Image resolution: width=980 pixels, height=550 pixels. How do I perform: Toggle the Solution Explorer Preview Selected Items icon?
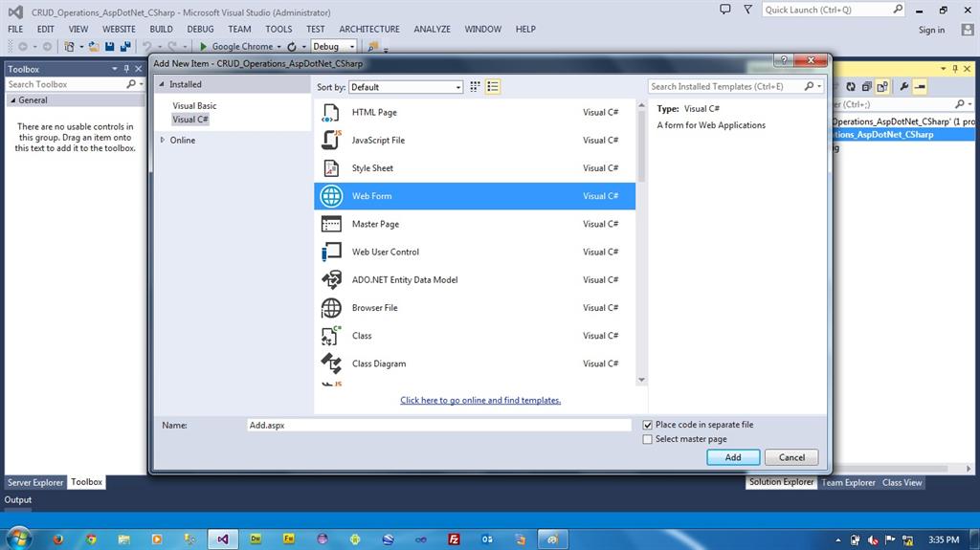point(920,87)
